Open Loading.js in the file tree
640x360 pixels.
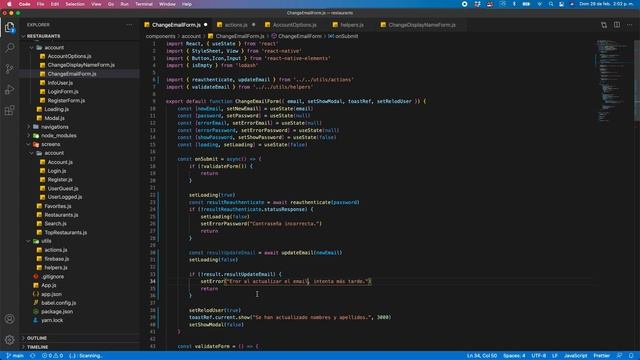tap(56, 109)
